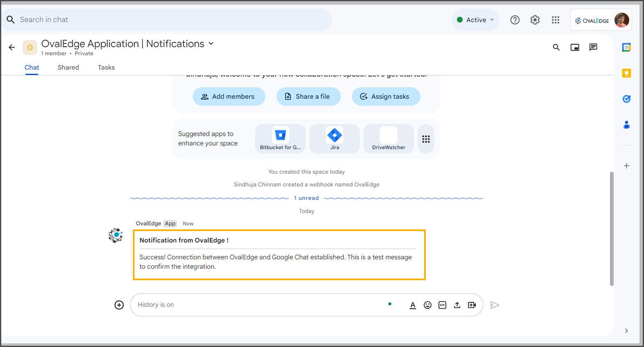Click the chat vertical scrollbar
Screen dimensions: 644x347
point(612,229)
